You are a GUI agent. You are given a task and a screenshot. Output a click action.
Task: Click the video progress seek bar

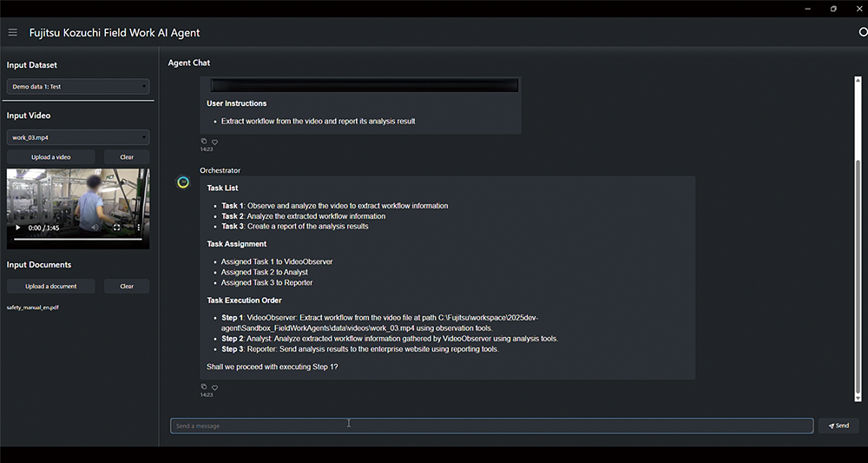(78, 238)
